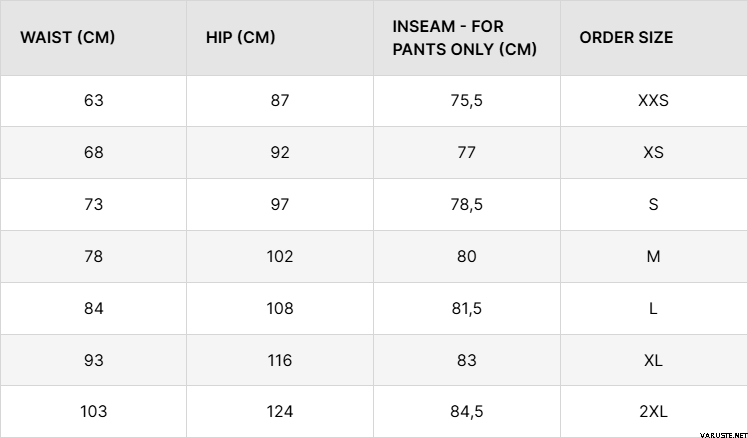Select inseam value 75,5 for XXS
This screenshot has height=438, width=748.
(x=467, y=100)
